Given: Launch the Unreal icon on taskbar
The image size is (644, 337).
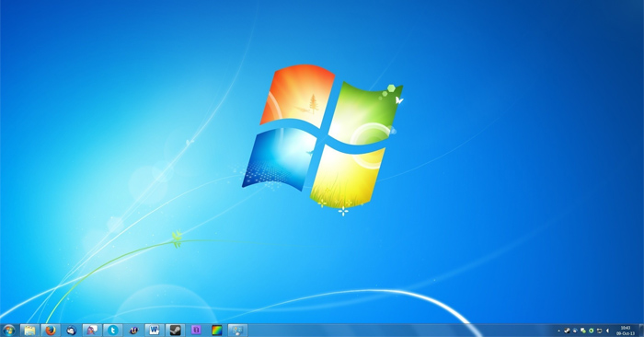Looking at the screenshot, I should click(x=134, y=331).
